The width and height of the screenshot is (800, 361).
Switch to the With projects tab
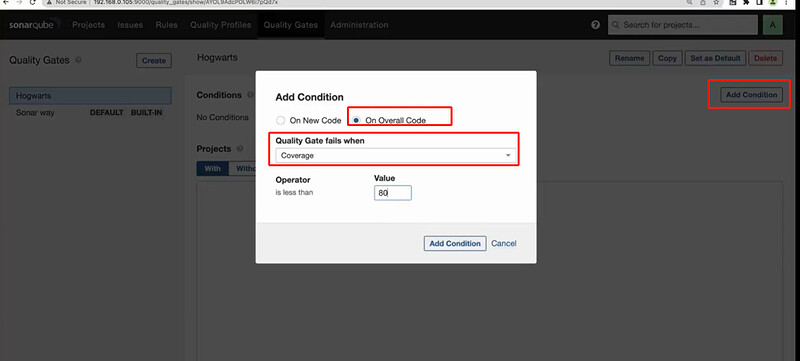pyautogui.click(x=212, y=168)
